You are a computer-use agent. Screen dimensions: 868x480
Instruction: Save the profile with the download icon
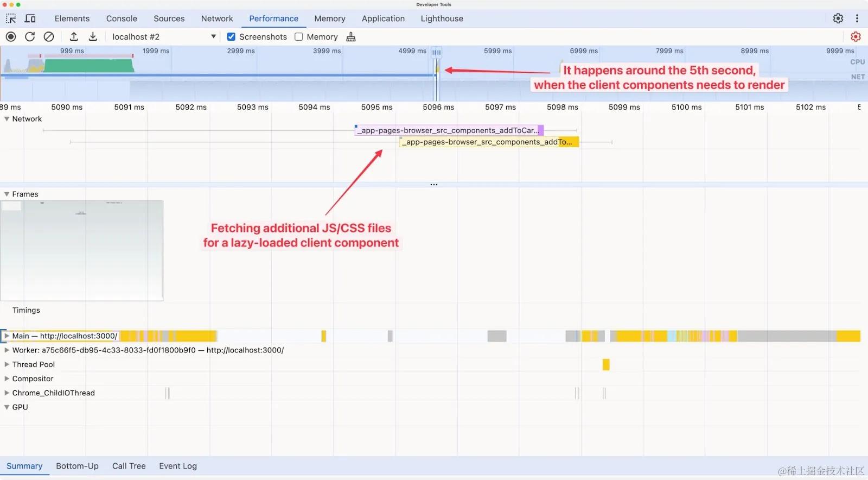93,36
